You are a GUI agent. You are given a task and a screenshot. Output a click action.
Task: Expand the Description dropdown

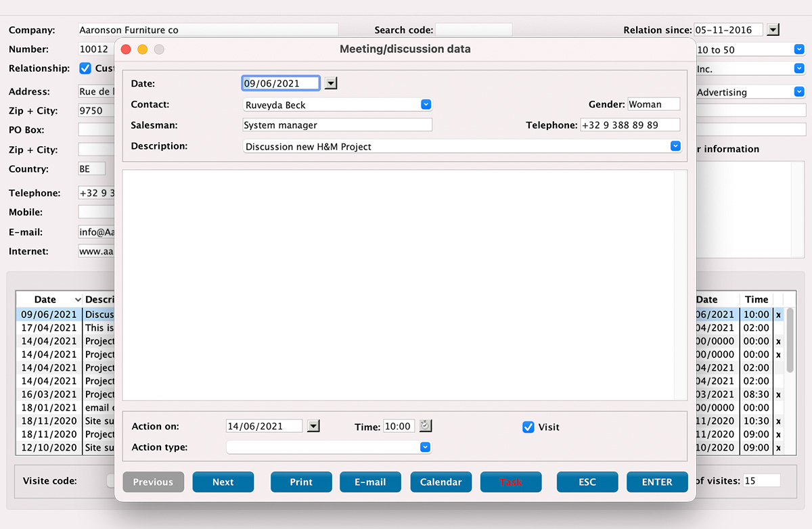coord(675,146)
